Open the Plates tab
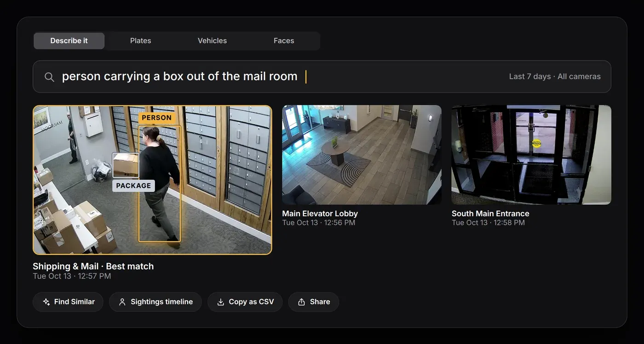This screenshot has width=644, height=344. [x=141, y=41]
